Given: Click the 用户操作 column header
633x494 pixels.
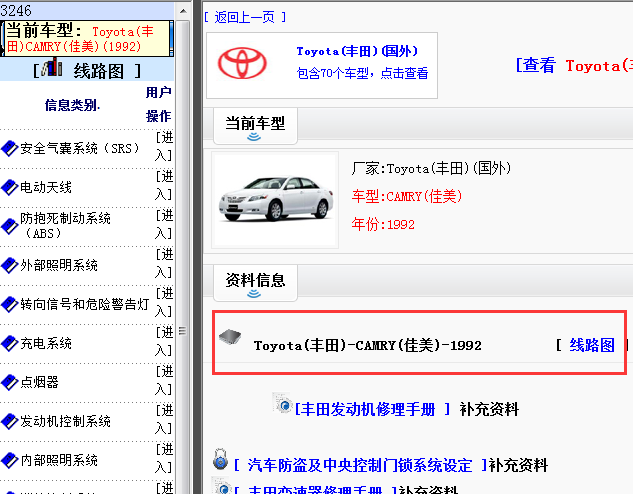Looking at the screenshot, I should tap(159, 105).
